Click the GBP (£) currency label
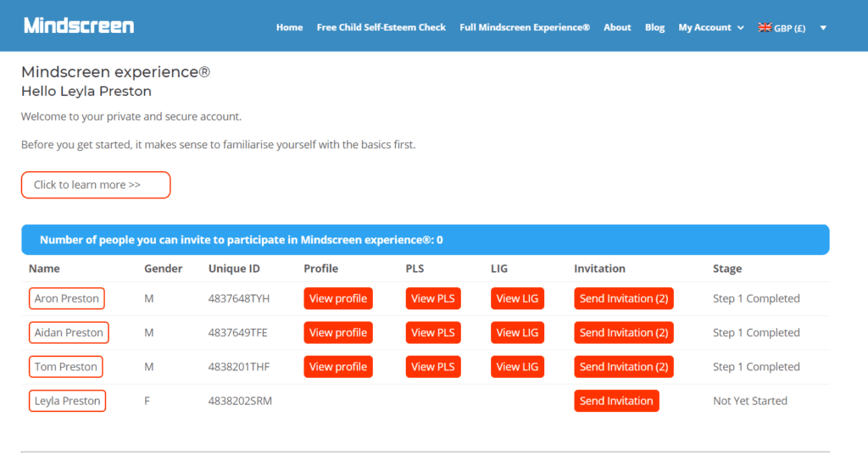 pos(789,28)
